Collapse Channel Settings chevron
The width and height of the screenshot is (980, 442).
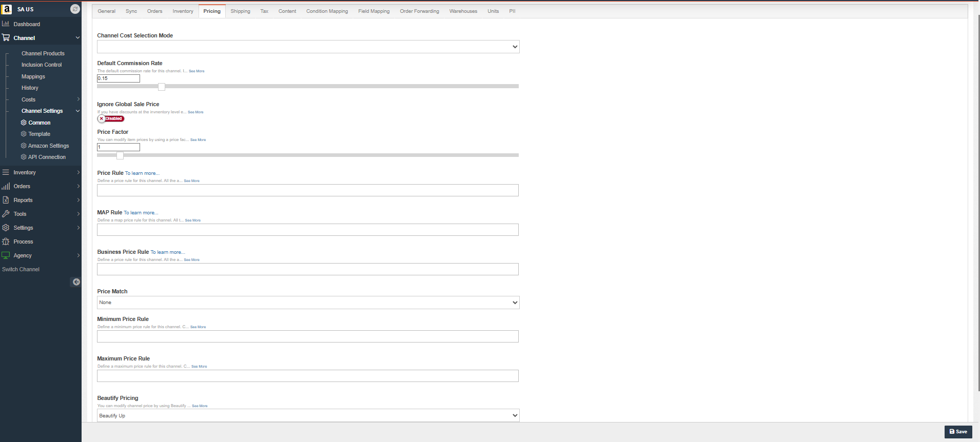tap(77, 111)
